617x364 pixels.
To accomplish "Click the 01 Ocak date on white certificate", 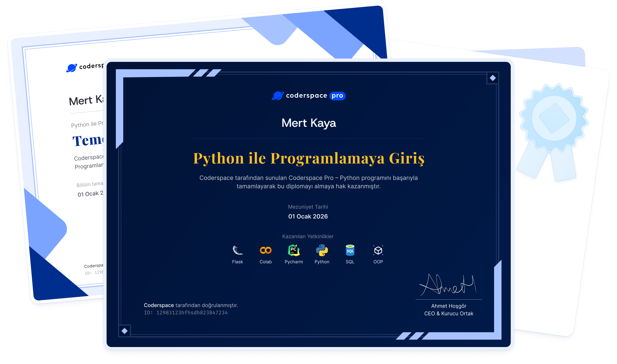I will click(x=90, y=194).
